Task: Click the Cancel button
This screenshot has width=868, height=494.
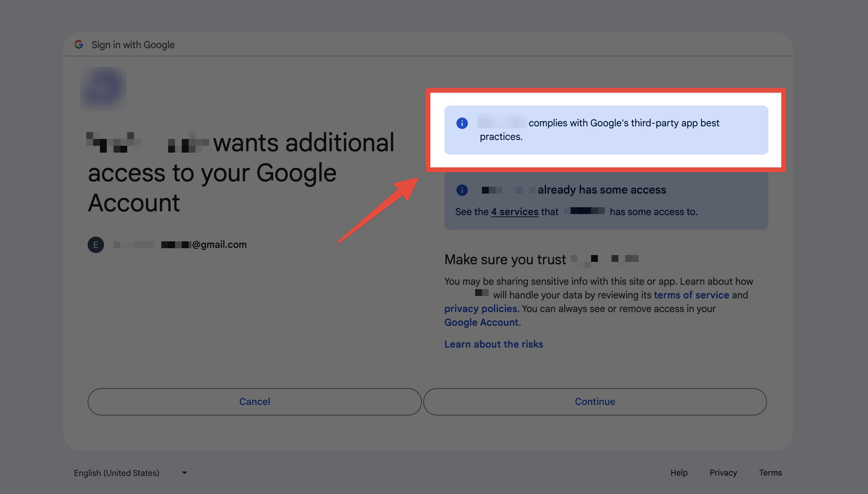Action: [x=254, y=401]
